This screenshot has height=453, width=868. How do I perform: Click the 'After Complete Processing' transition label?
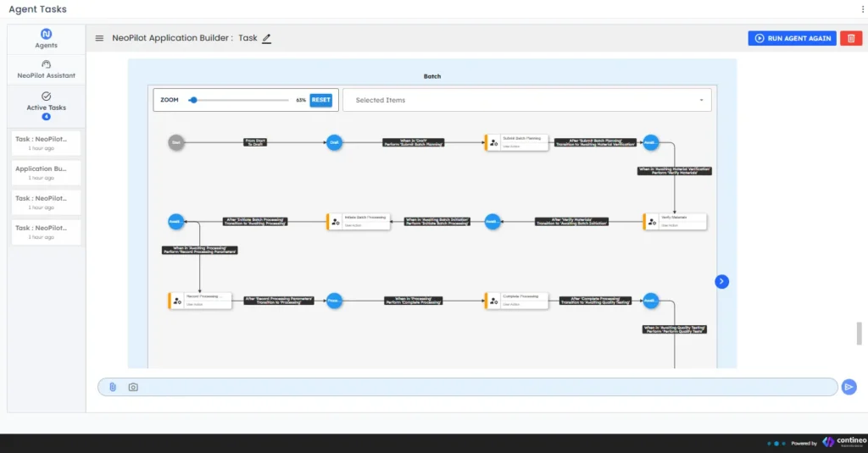coord(596,301)
